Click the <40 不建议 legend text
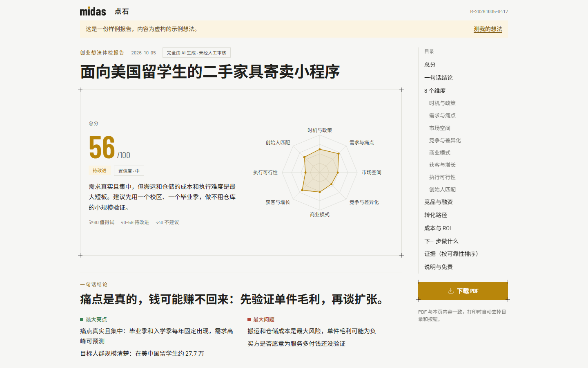 point(167,222)
